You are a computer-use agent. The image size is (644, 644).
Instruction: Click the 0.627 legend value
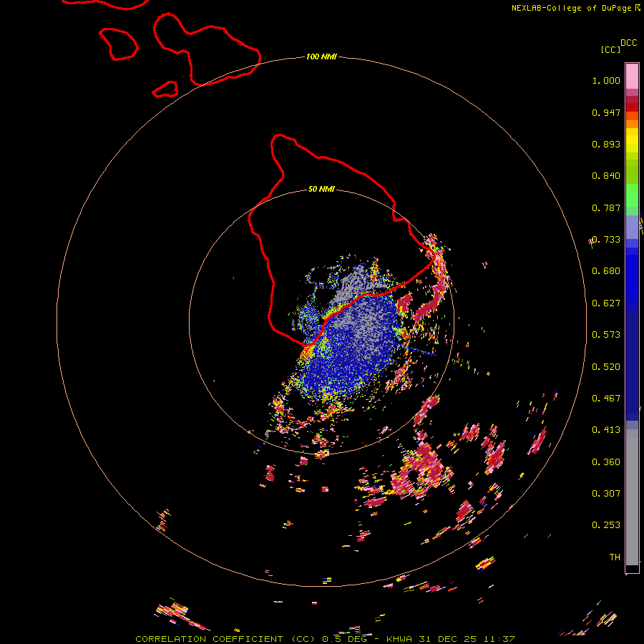click(606, 303)
